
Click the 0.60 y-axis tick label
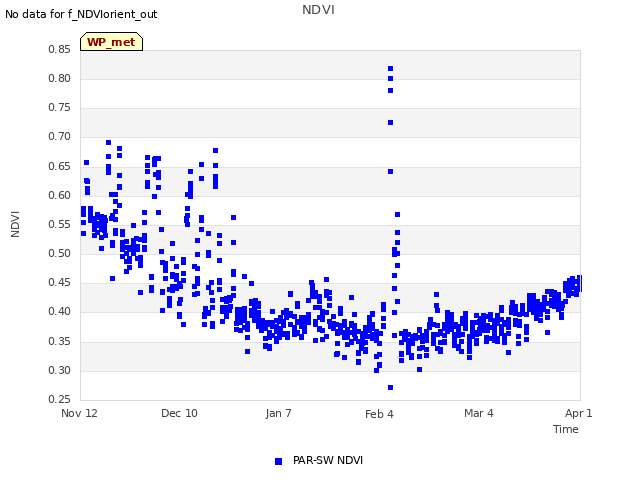tap(59, 195)
